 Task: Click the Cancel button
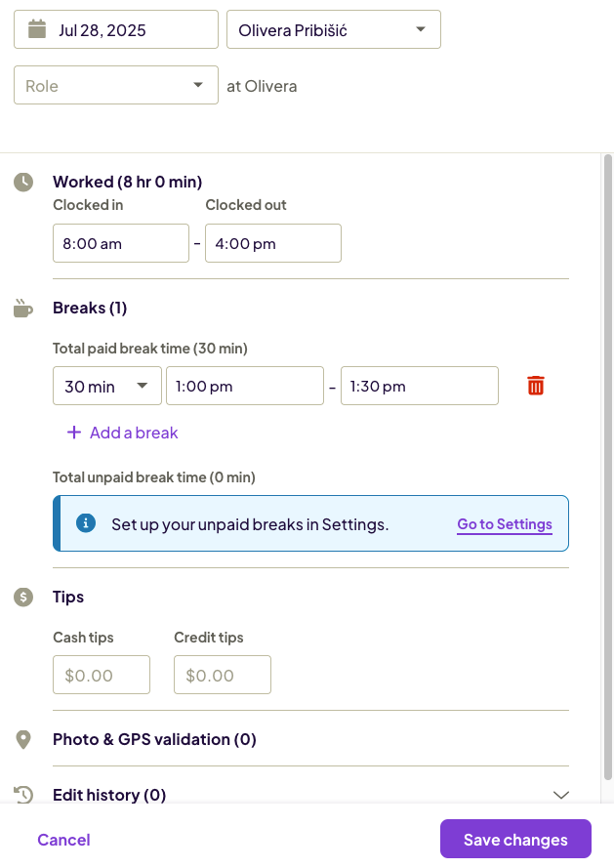pyautogui.click(x=63, y=839)
